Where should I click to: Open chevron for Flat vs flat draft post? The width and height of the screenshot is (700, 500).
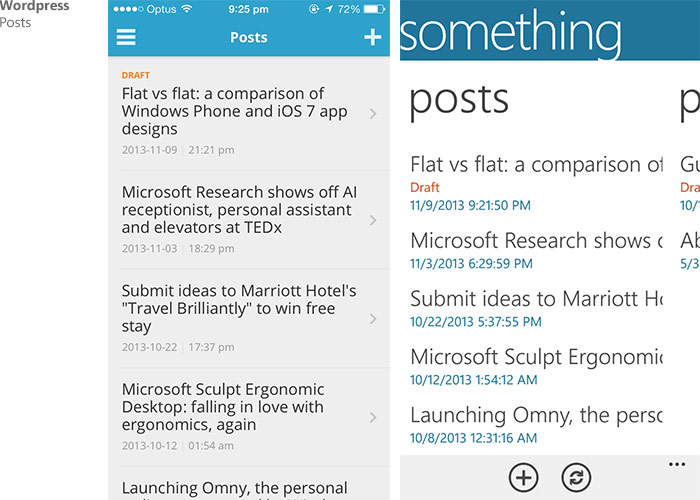pyautogui.click(x=373, y=114)
